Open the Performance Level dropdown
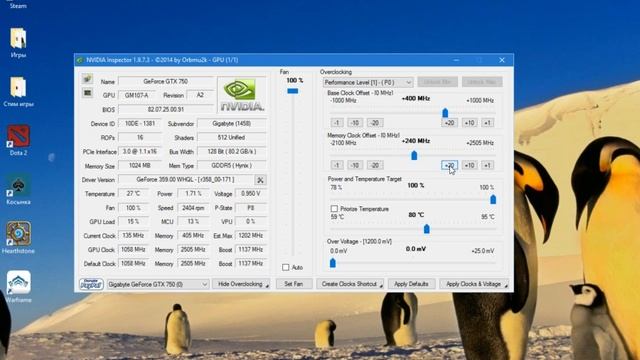 pyautogui.click(x=368, y=82)
